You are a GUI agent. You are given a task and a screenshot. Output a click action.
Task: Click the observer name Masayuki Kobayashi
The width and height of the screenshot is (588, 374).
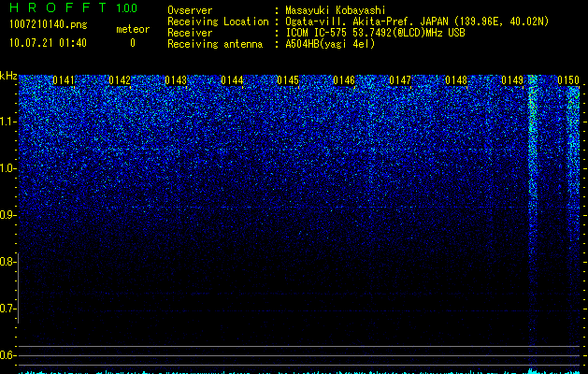336,10
